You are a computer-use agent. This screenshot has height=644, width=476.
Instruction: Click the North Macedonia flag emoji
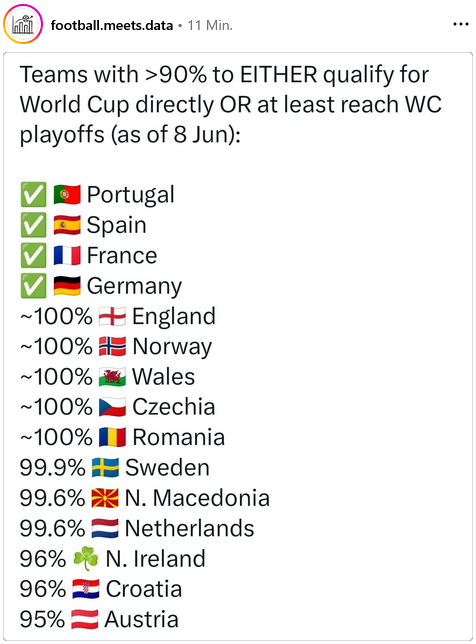click(105, 498)
